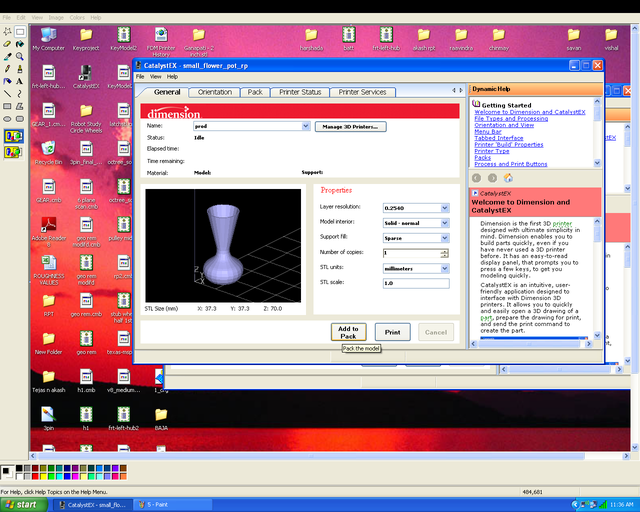Viewport: 640px width, 512px height.
Task: Expand the Model interior dropdown
Action: pyautogui.click(x=445, y=223)
